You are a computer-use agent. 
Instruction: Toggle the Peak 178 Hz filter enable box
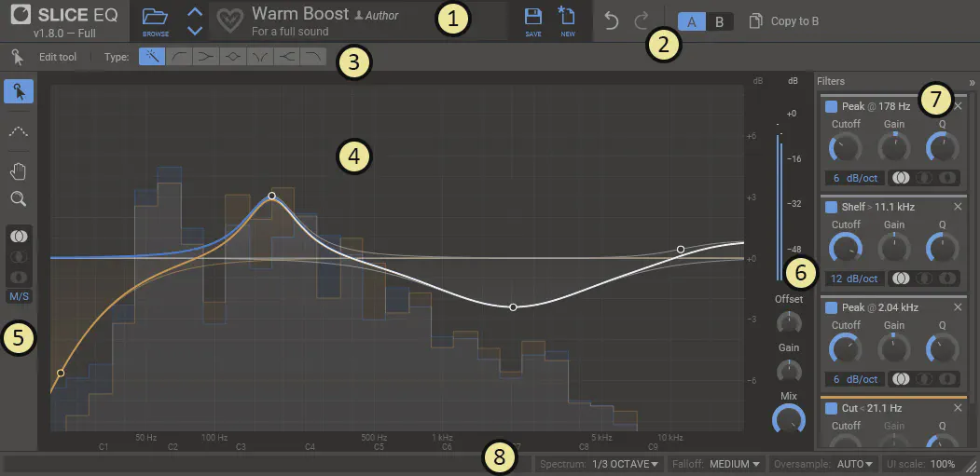point(831,107)
